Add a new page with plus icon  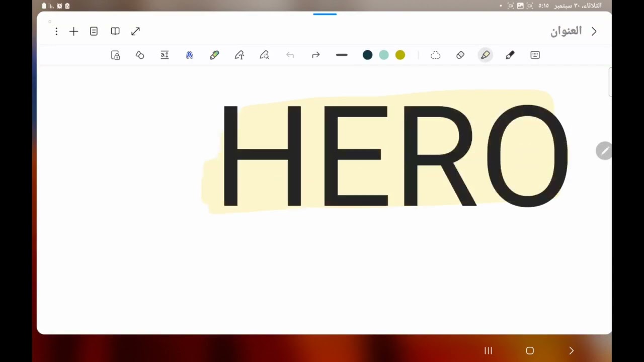pyautogui.click(x=73, y=31)
